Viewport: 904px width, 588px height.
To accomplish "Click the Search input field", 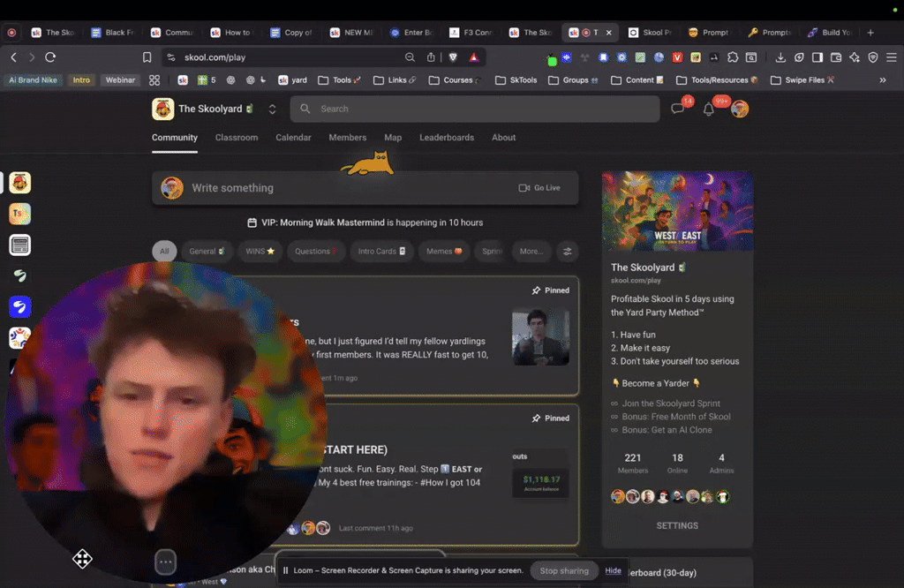I will [x=474, y=109].
